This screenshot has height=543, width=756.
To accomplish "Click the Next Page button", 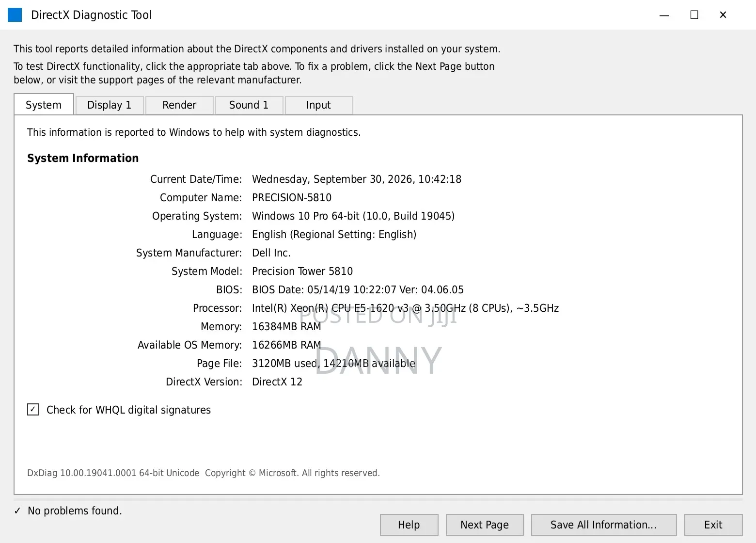I will (485, 525).
